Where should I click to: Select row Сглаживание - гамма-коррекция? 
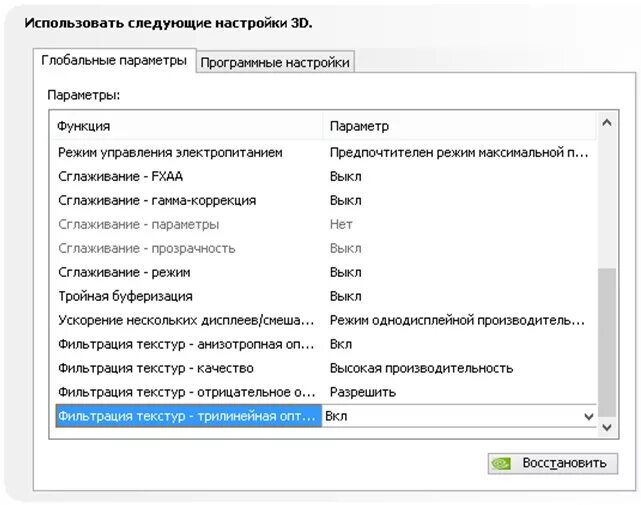point(326,200)
